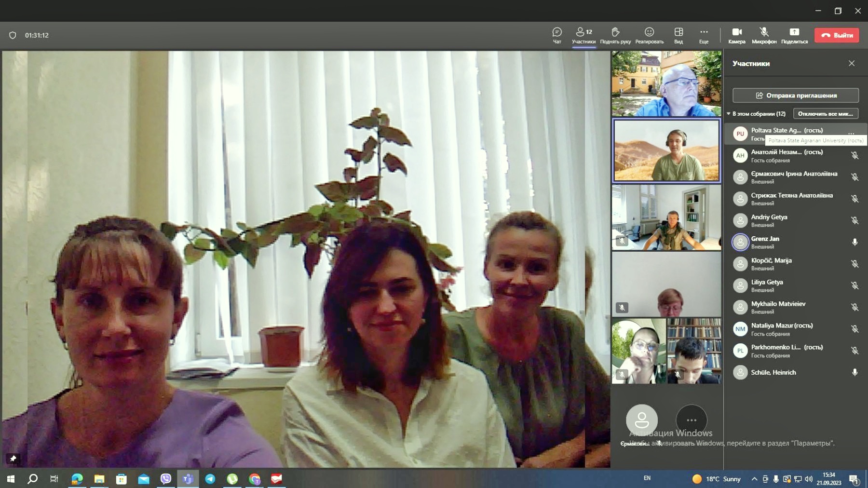This screenshot has width=868, height=488.
Task: Select video tile of man with glasses outdoors
Action: 666,84
